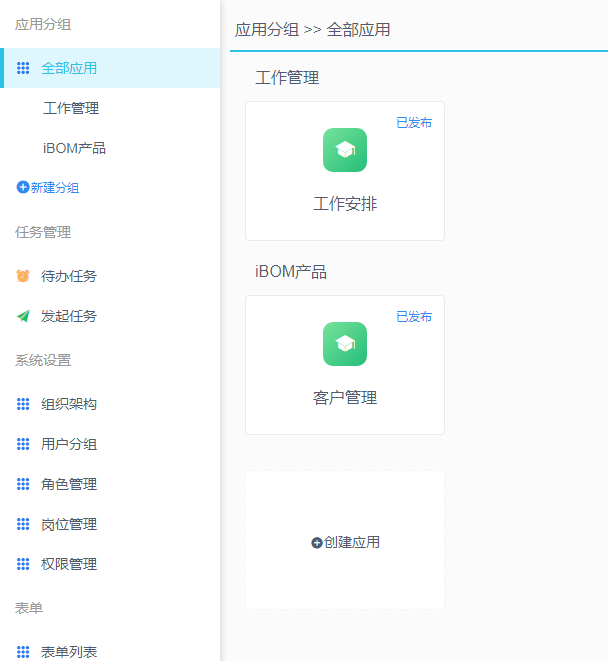
Task: Open 权限管理 settings
Action: (69, 564)
